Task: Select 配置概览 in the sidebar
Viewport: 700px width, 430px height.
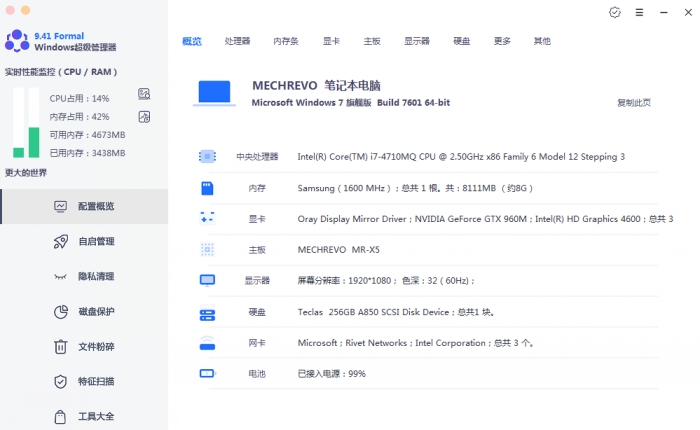Action: (96, 206)
